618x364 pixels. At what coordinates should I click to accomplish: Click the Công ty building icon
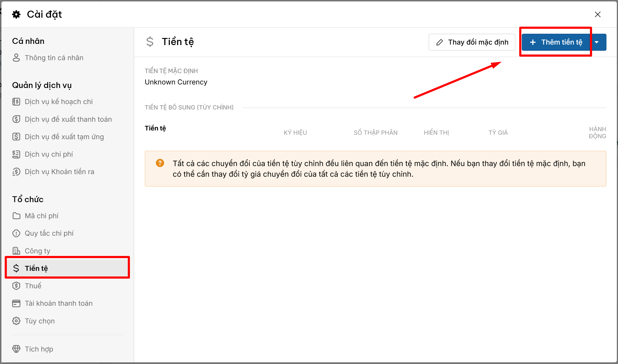pos(16,251)
